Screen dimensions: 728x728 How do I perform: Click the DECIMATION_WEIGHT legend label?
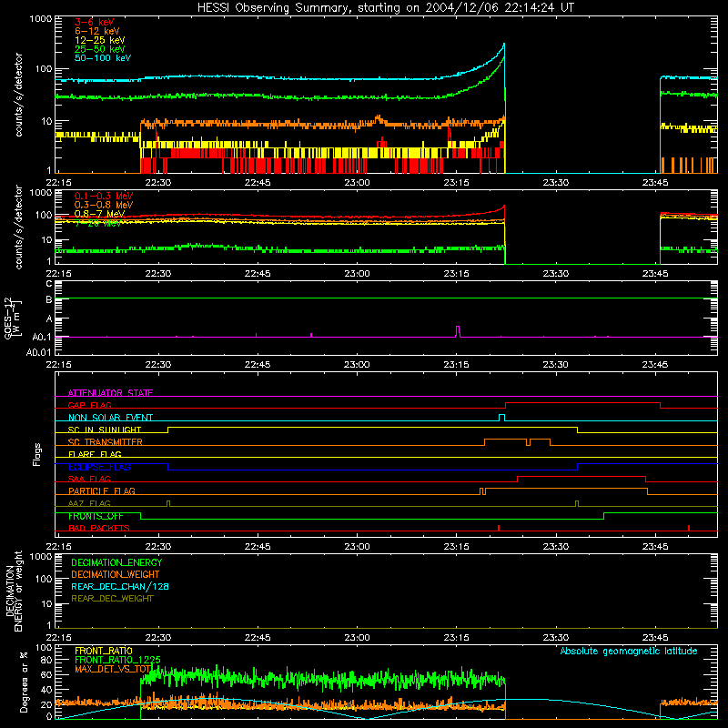click(116, 574)
